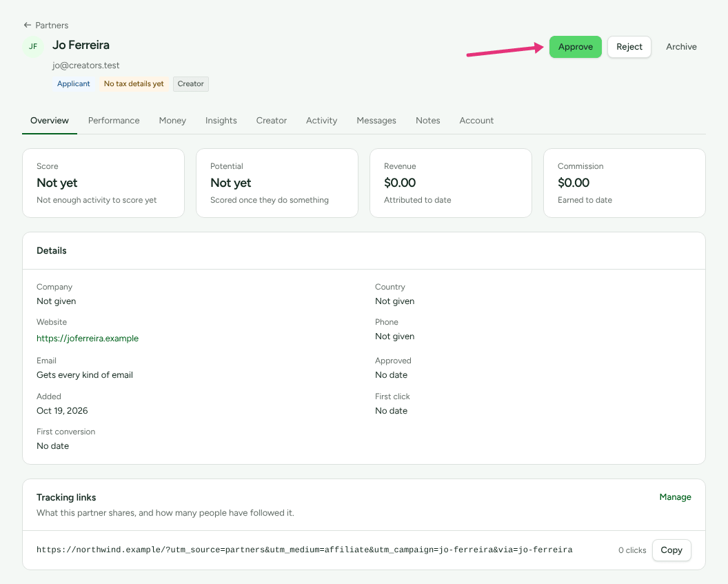Copy the northwind tracking link
This screenshot has height=584, width=728.
671,550
